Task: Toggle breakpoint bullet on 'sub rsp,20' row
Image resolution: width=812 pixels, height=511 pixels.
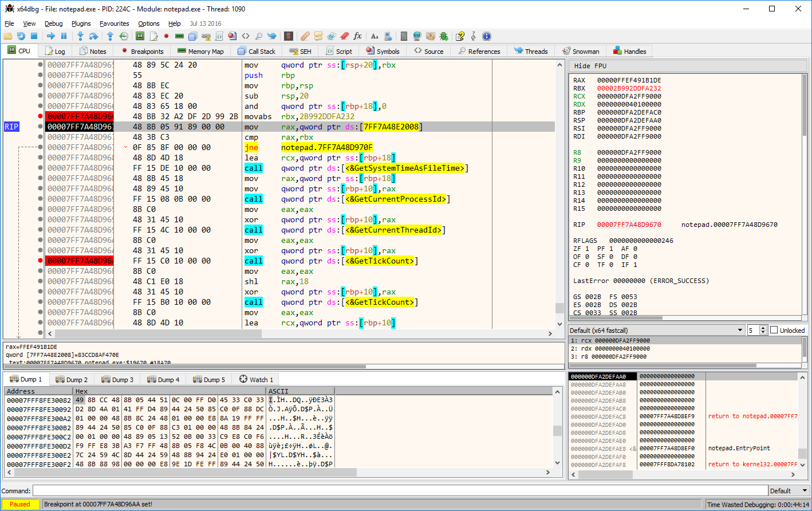Action: coord(40,96)
